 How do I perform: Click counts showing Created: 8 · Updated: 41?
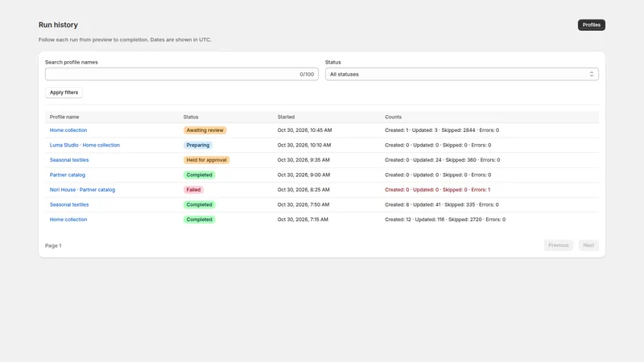(x=441, y=204)
